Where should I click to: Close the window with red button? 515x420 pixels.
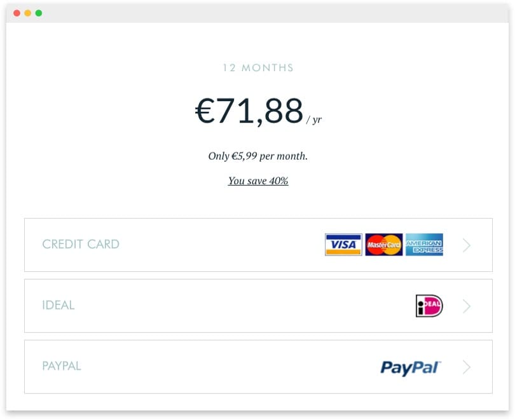[x=17, y=13]
